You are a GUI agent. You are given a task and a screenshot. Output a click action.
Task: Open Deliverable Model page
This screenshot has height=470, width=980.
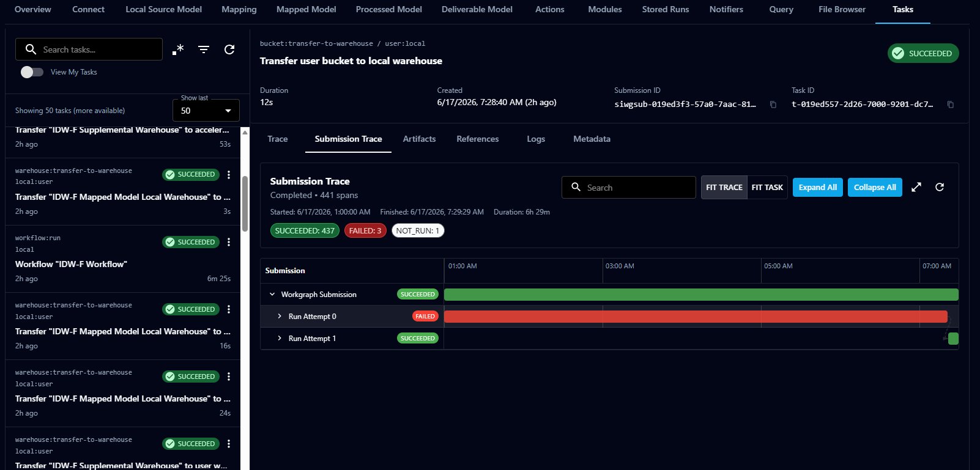477,9
